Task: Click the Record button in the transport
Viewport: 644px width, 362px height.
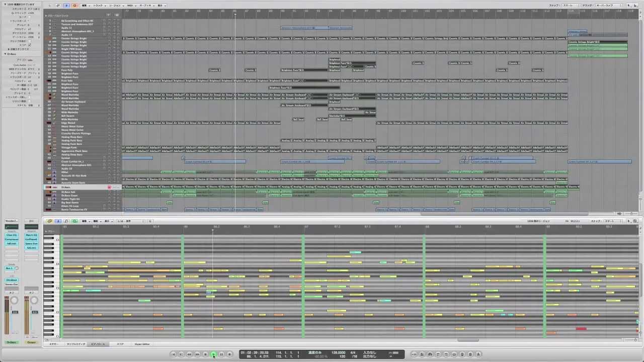Action: coord(229,354)
